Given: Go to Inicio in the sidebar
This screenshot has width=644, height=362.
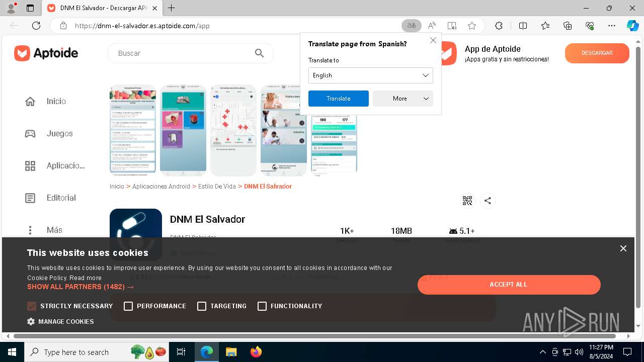Looking at the screenshot, I should coord(56,102).
